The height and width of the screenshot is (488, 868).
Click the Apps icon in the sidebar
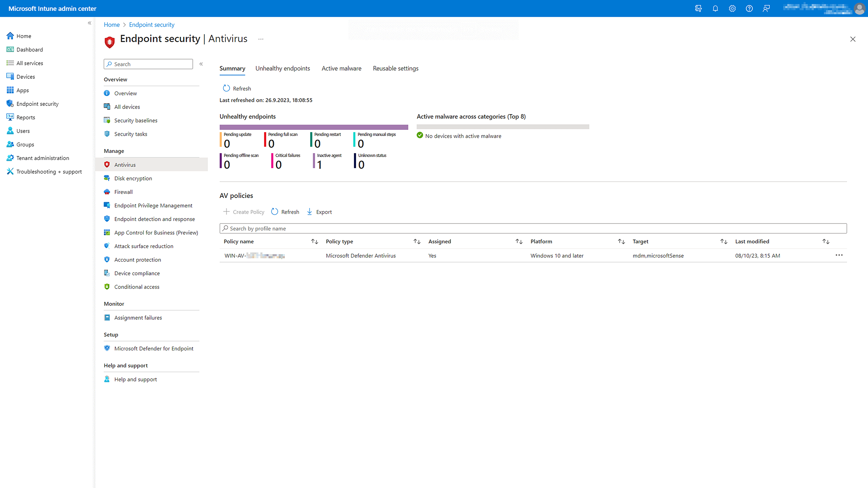click(x=22, y=90)
